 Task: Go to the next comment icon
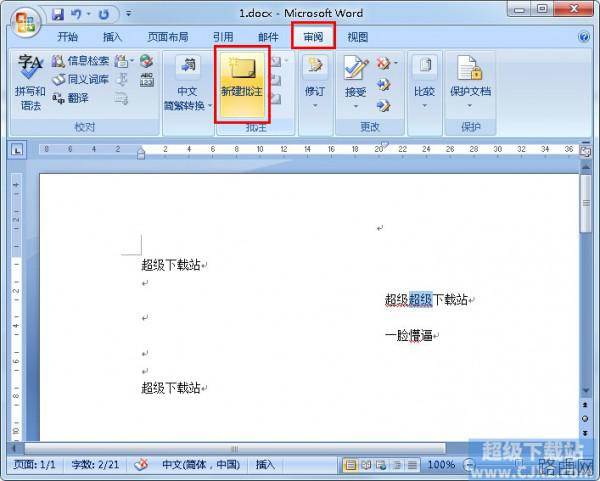[x=276, y=99]
